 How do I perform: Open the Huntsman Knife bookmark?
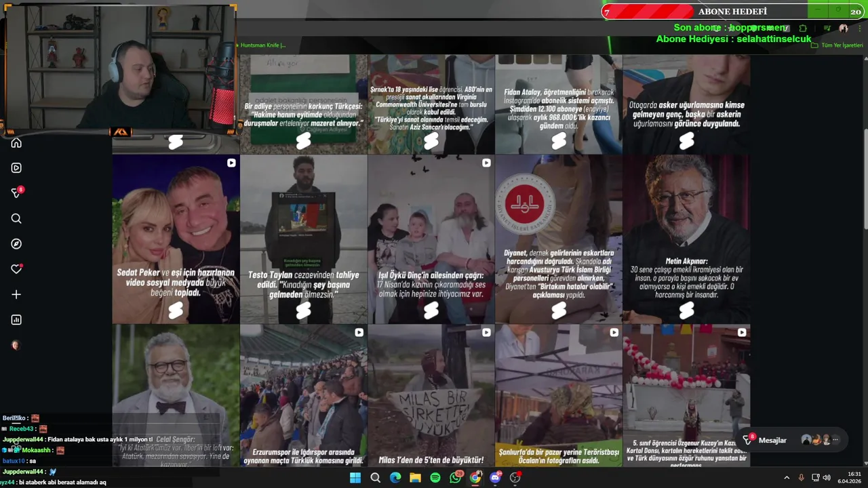[260, 45]
